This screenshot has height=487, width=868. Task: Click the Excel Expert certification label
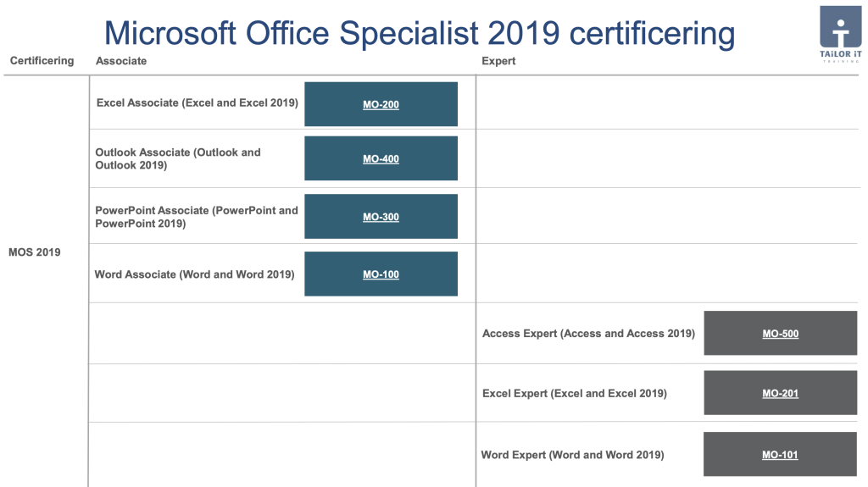(574, 393)
